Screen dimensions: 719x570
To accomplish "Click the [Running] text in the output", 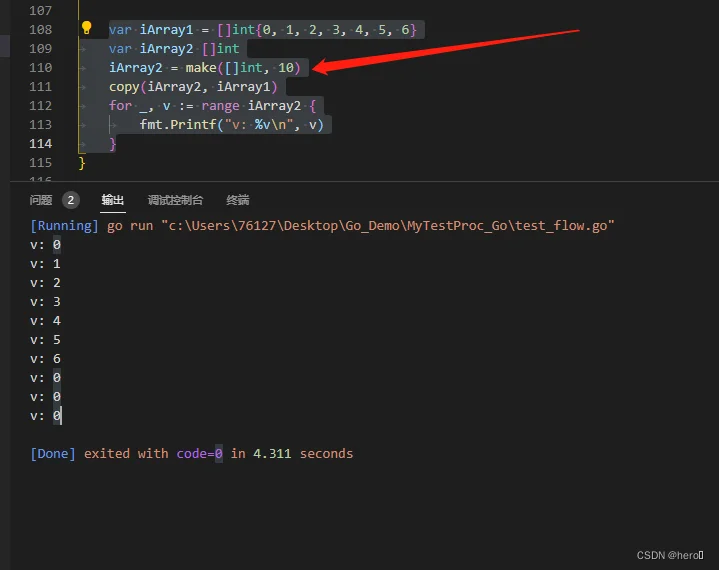I will [64, 226].
